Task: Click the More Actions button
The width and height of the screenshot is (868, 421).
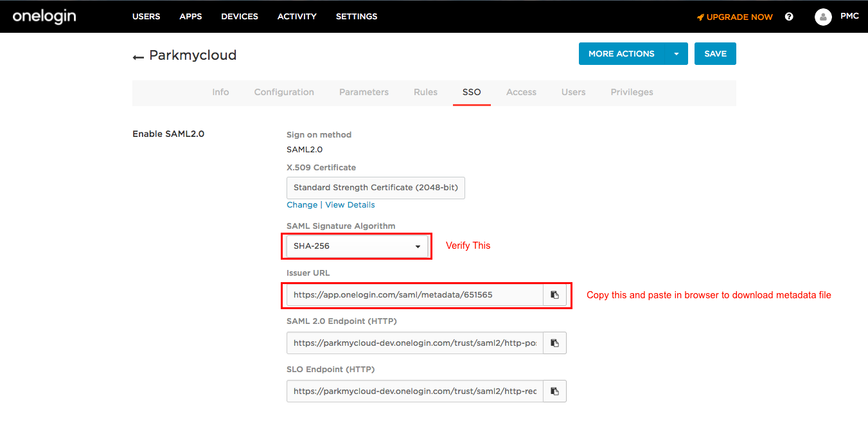Action: pyautogui.click(x=621, y=54)
